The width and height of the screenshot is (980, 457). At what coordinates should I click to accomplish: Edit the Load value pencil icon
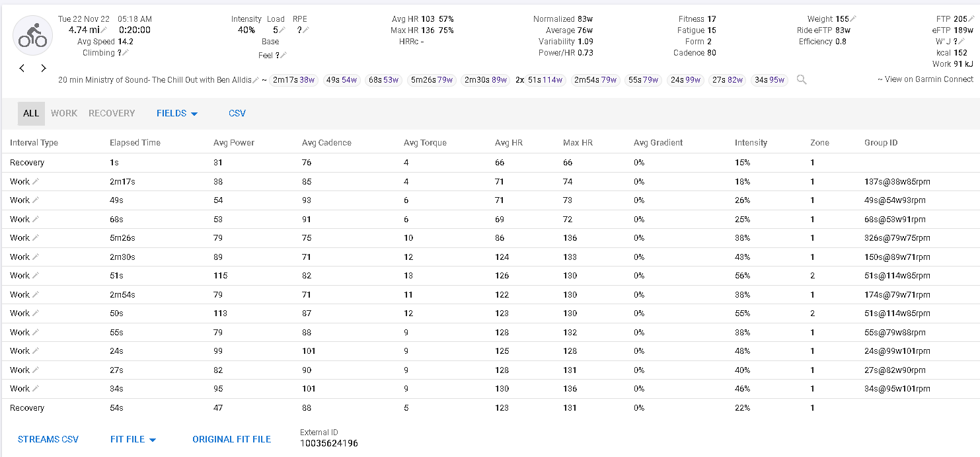coord(282,30)
